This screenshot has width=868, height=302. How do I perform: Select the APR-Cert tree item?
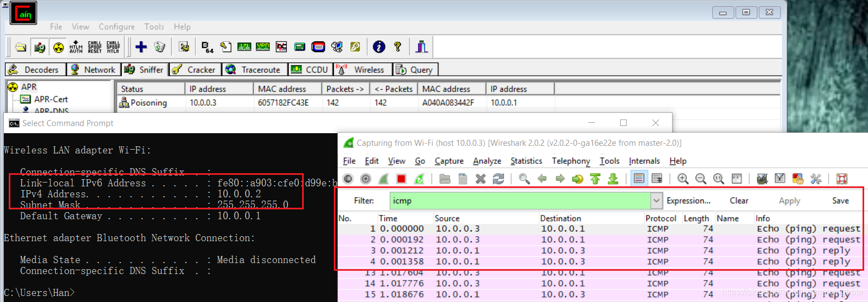50,99
